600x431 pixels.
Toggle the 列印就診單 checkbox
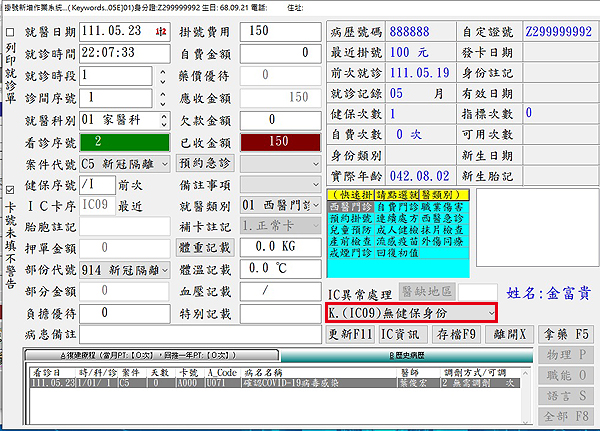pyautogui.click(x=10, y=32)
